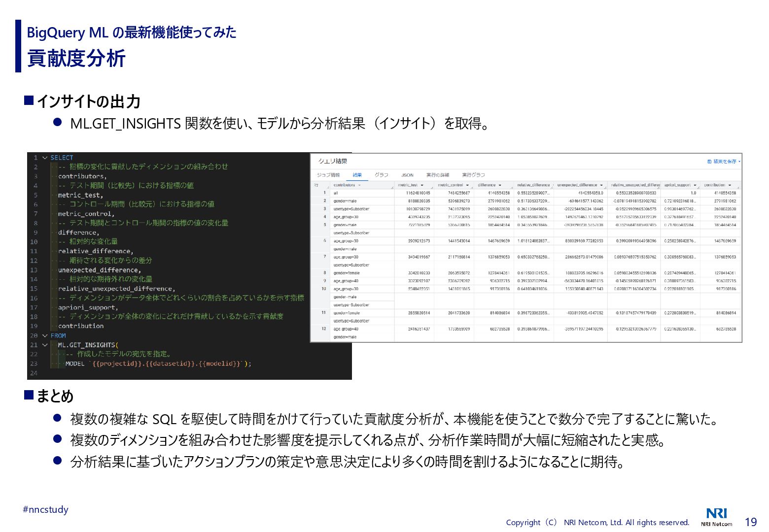Click metric_control value 7484255687
This screenshot has height=532, width=769.
(458, 193)
